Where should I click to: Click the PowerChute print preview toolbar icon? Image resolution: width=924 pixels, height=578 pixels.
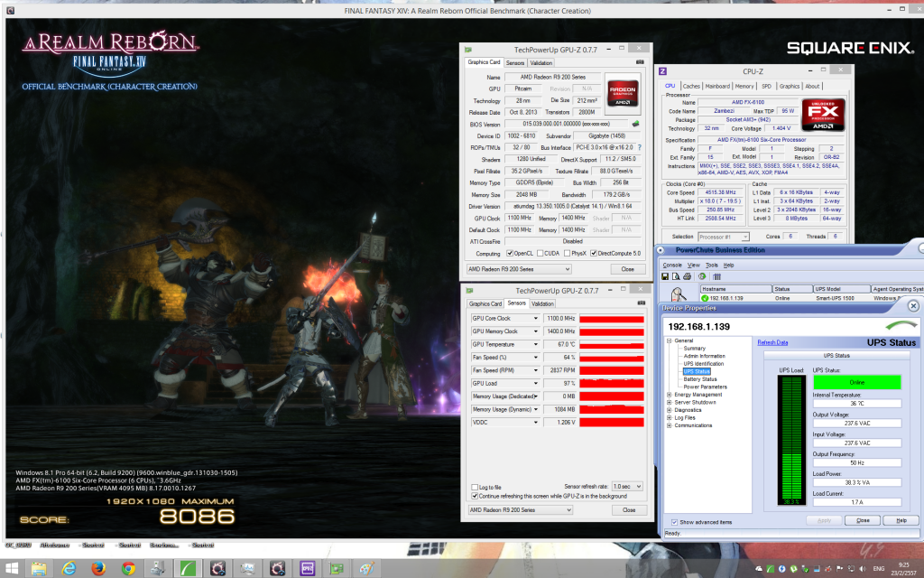pos(676,276)
